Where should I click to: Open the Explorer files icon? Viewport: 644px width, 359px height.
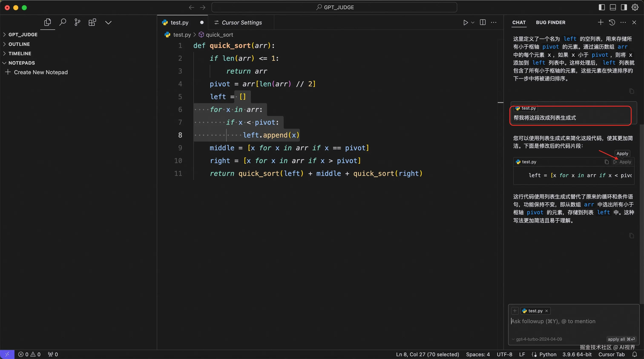tap(47, 23)
